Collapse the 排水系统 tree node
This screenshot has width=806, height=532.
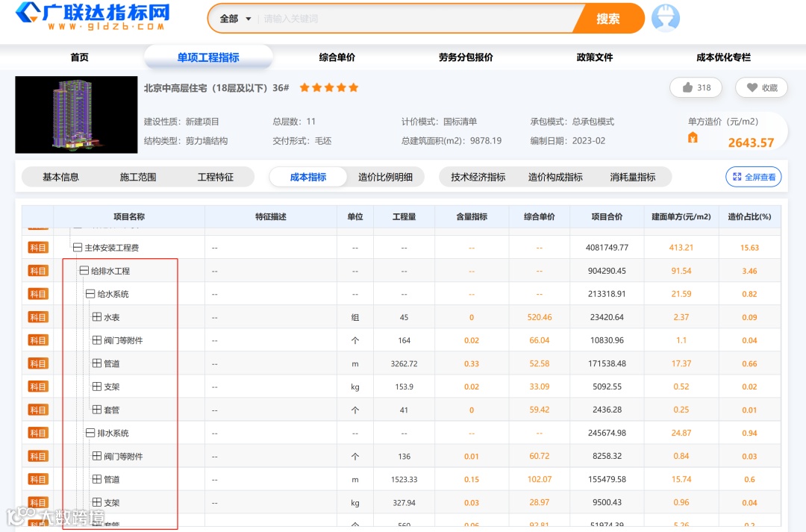[x=90, y=433]
